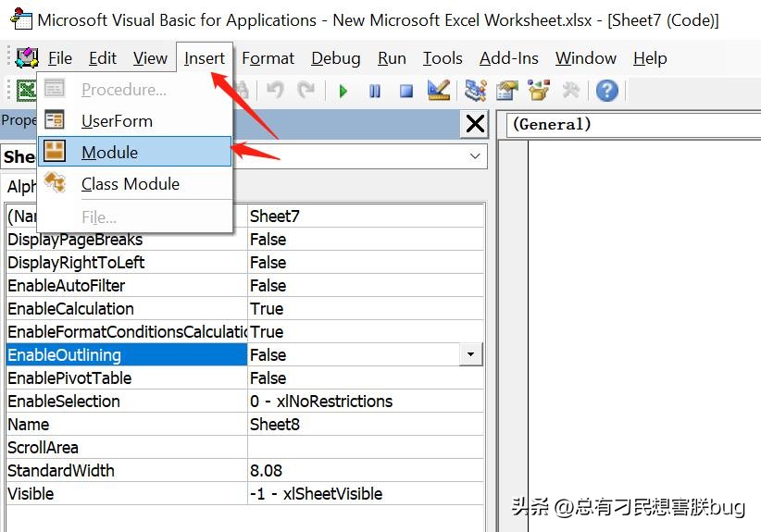The image size is (761, 532).
Task: Click the Break pause icon
Action: pyautogui.click(x=375, y=92)
